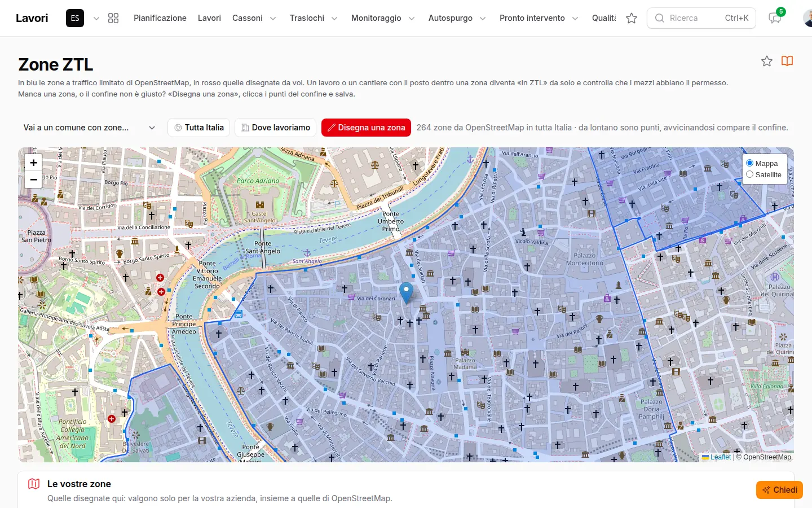Click the Lavori logo
The image size is (812, 508).
pyautogui.click(x=32, y=18)
